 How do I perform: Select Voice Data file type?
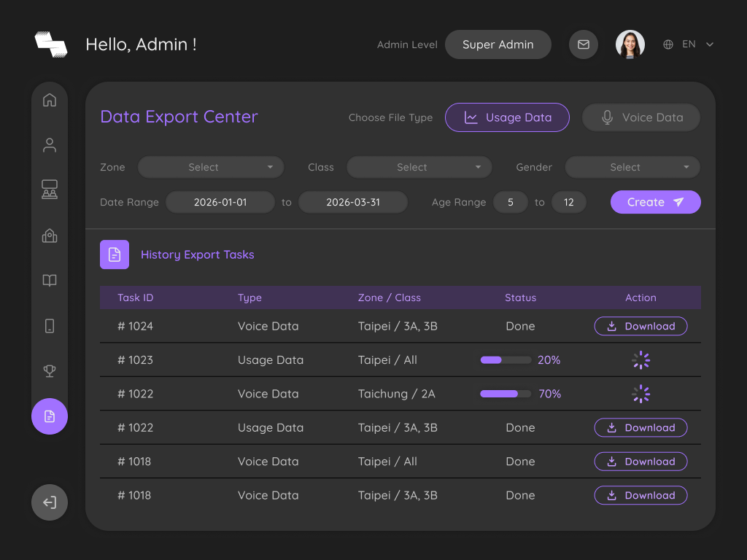tap(641, 117)
